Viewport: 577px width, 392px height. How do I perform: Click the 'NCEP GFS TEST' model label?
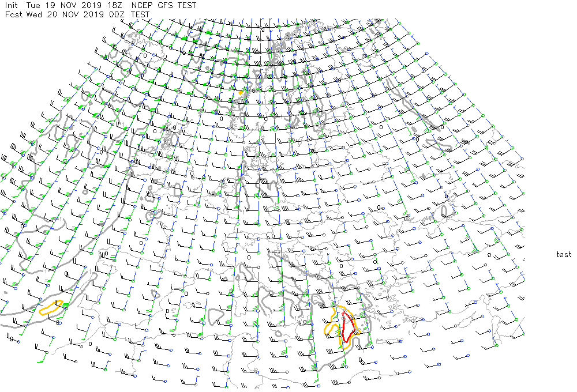pos(164,6)
